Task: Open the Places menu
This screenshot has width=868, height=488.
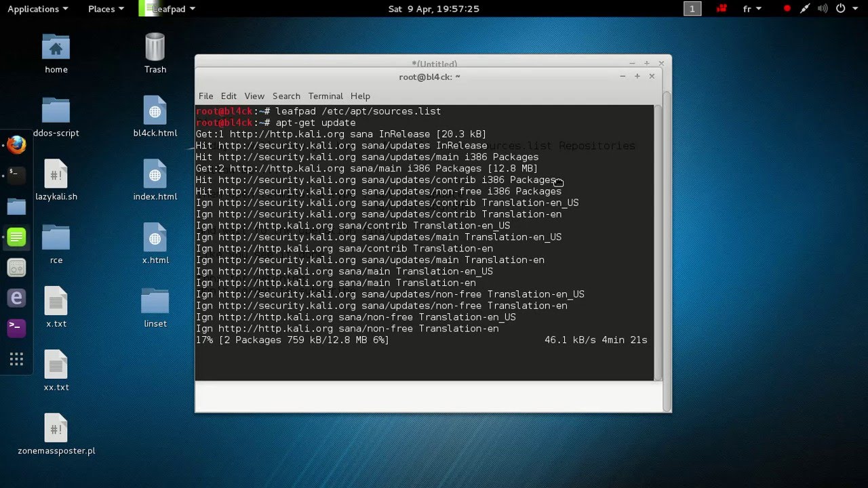Action: tap(106, 9)
